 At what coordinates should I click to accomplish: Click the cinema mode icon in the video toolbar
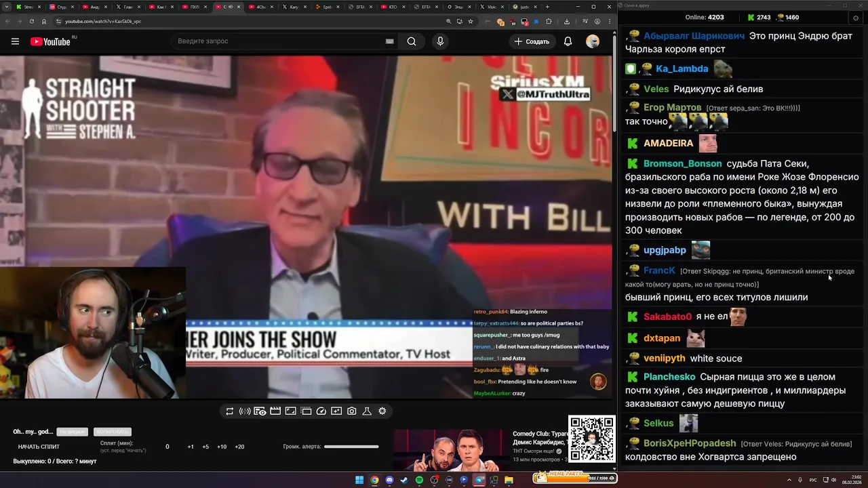click(306, 411)
